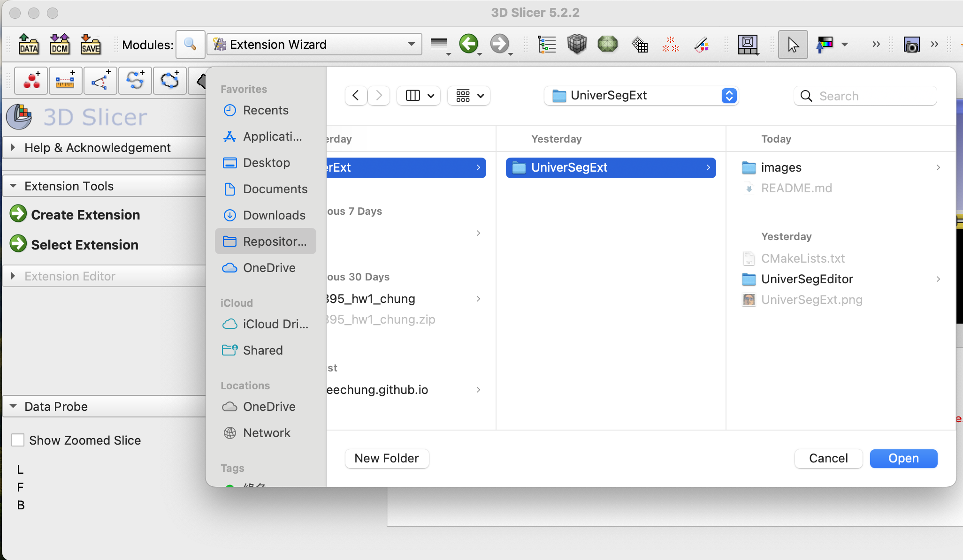This screenshot has height=560, width=963.
Task: Click the module search magnifier icon
Action: pos(190,45)
